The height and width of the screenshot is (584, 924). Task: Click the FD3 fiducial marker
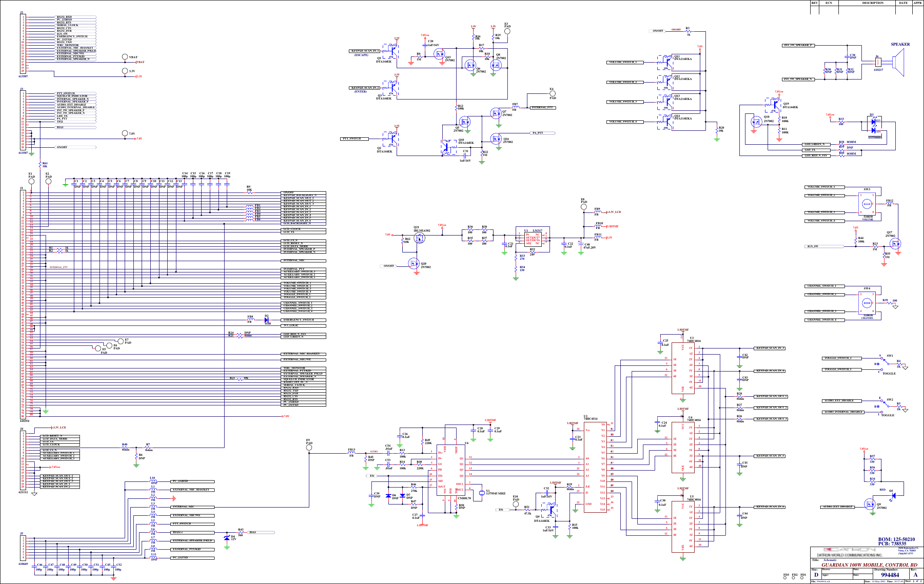(x=786, y=577)
